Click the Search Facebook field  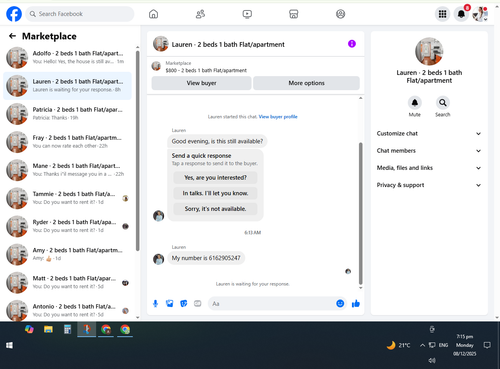coord(80,14)
